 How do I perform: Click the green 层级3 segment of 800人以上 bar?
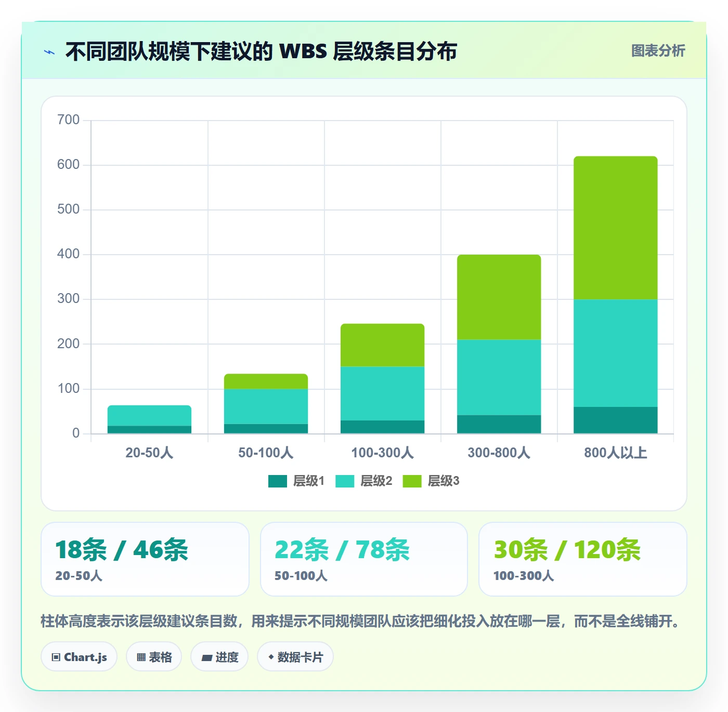(616, 228)
